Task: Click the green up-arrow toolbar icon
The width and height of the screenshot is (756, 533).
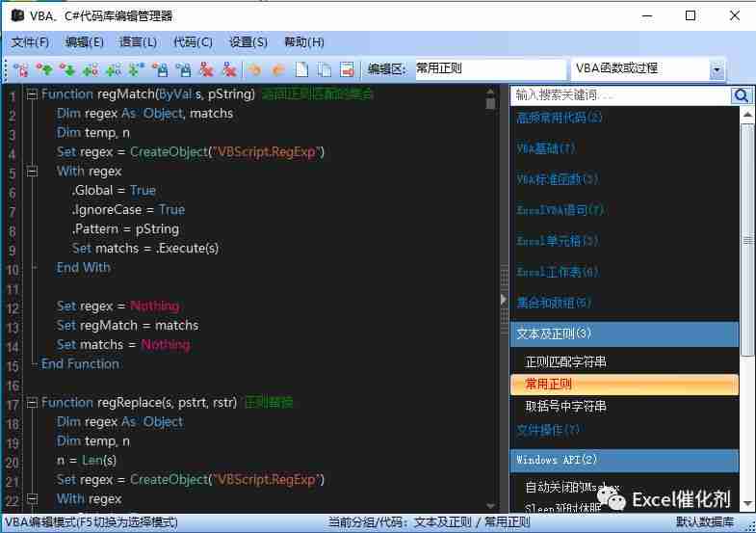Action: point(44,69)
